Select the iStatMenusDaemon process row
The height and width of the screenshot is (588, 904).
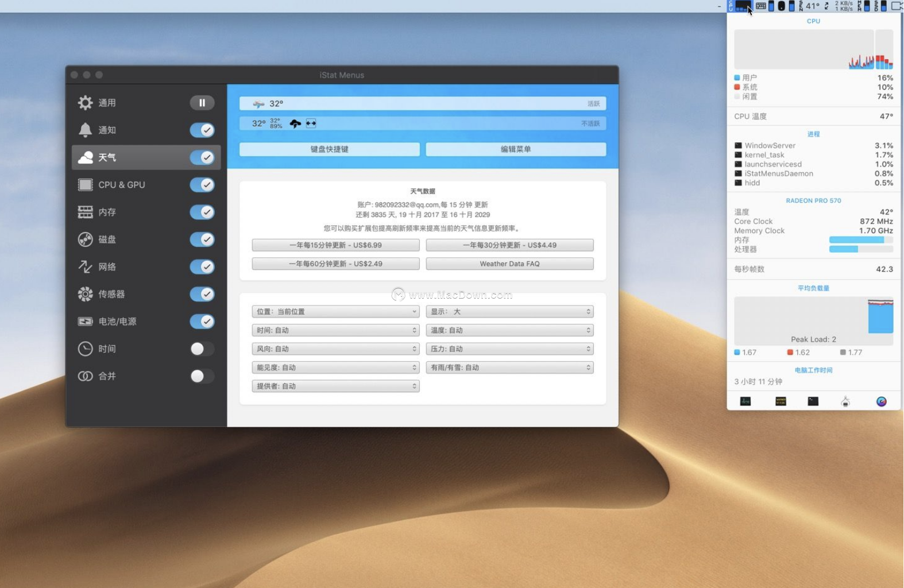click(x=813, y=173)
